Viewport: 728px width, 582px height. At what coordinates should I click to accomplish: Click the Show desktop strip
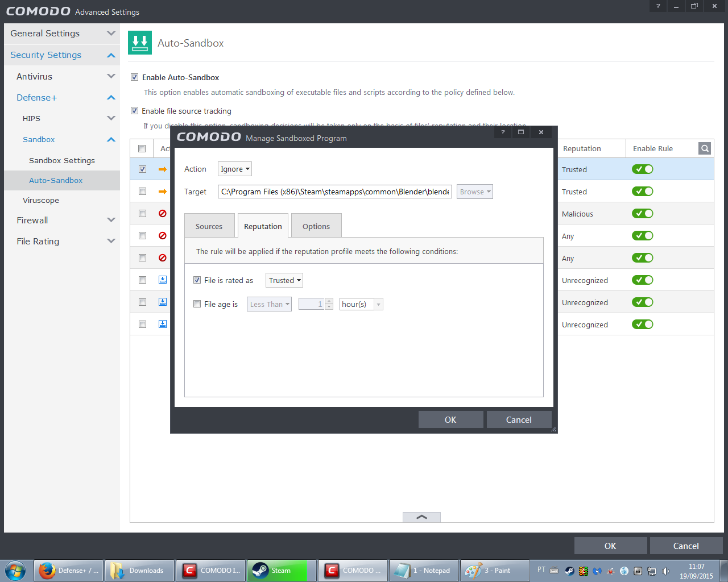point(723,570)
